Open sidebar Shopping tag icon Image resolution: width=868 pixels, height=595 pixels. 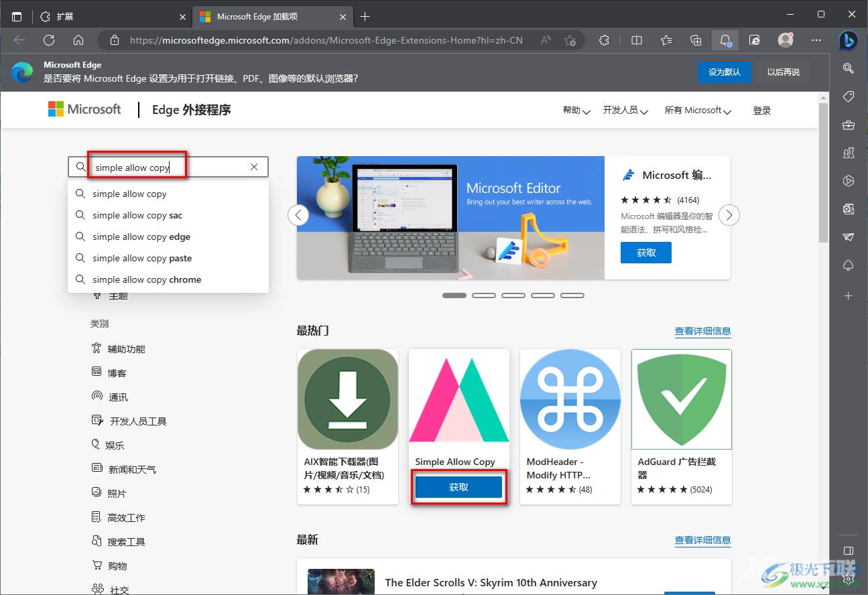[848, 97]
